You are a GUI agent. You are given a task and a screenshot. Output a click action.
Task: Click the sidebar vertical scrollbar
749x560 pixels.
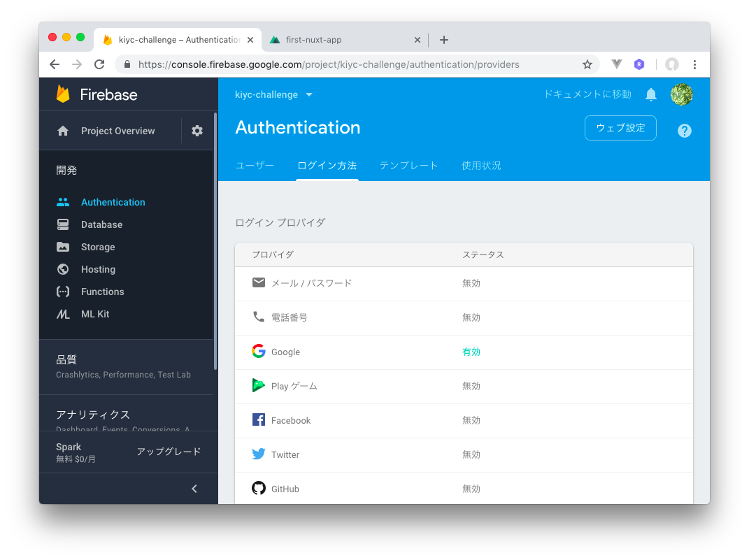[x=215, y=241]
